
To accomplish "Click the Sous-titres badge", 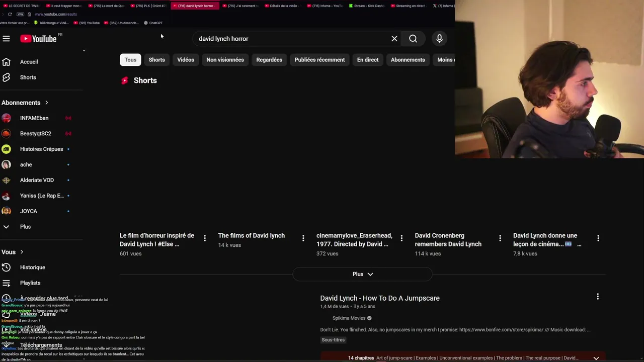I will pyautogui.click(x=333, y=340).
